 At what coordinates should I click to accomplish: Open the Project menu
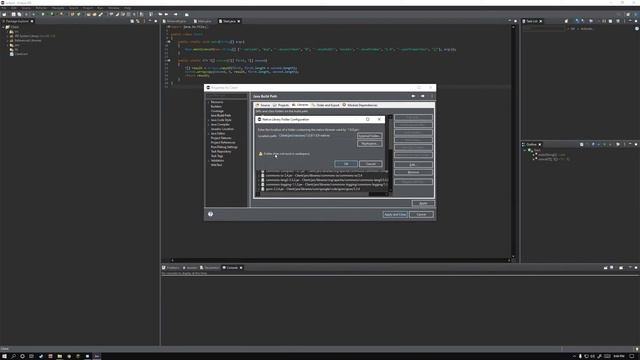click(x=88, y=8)
